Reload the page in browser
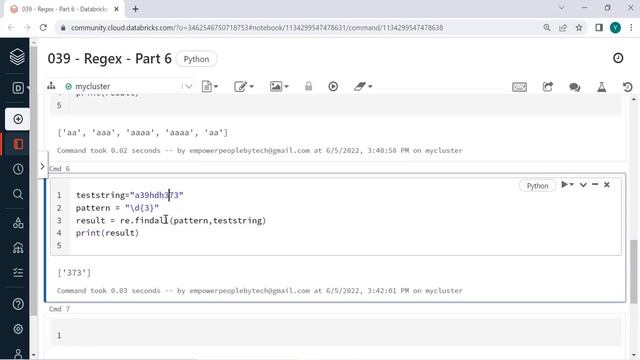This screenshot has height=360, width=640. tap(43, 28)
